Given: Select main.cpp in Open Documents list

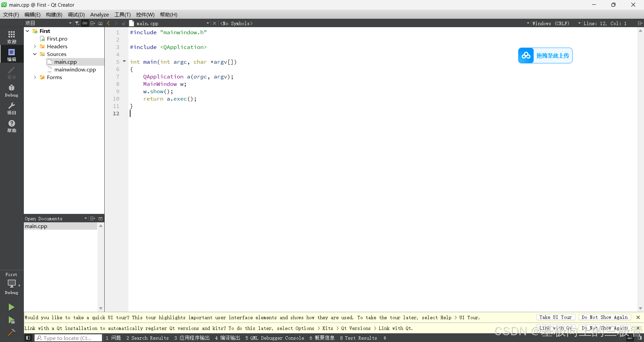Looking at the screenshot, I should tap(61, 226).
